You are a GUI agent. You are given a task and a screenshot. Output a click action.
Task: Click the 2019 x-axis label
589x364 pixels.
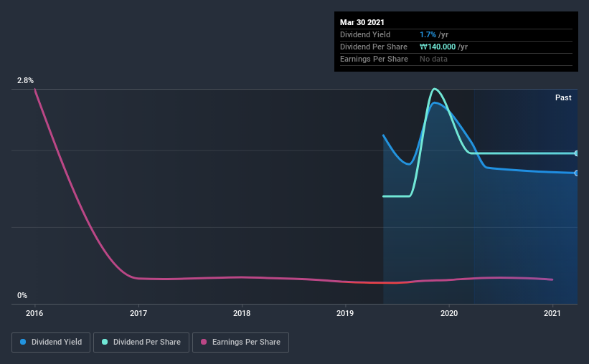(345, 313)
